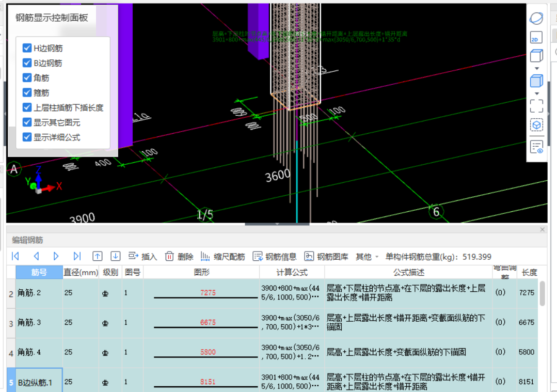Select the 角筋.4 row cell
The image size is (557, 392).
click(x=39, y=352)
